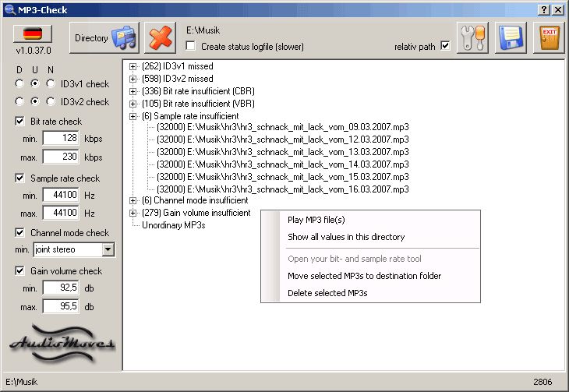Image resolution: width=569 pixels, height=392 pixels.
Task: Click the max sample rate 44100 field
Action: (61, 213)
